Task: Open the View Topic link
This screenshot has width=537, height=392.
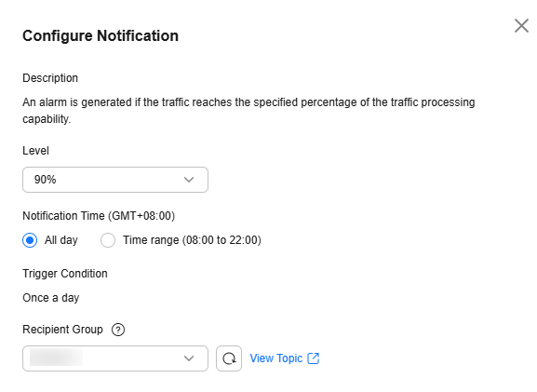Action: pyautogui.click(x=276, y=358)
